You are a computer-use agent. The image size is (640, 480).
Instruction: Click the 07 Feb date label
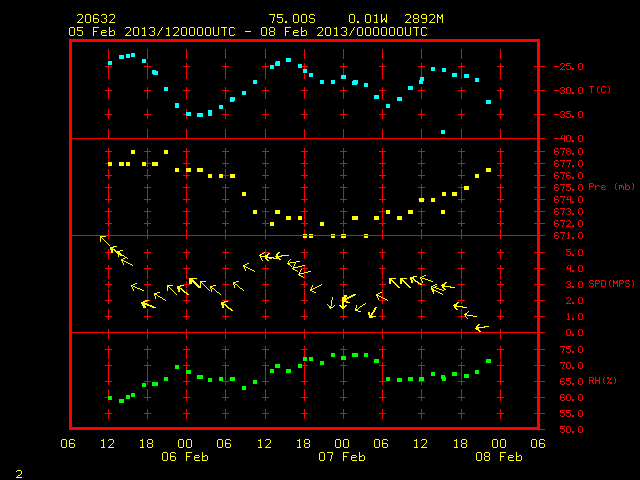(342, 457)
